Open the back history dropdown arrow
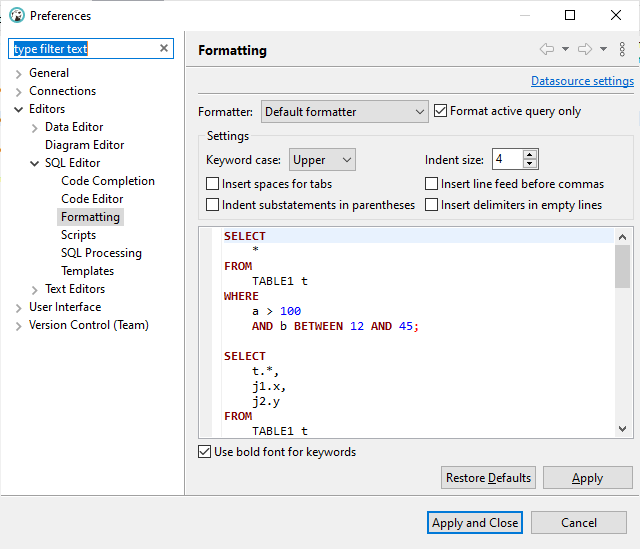Screen dimensions: 640x549 pyautogui.click(x=565, y=49)
